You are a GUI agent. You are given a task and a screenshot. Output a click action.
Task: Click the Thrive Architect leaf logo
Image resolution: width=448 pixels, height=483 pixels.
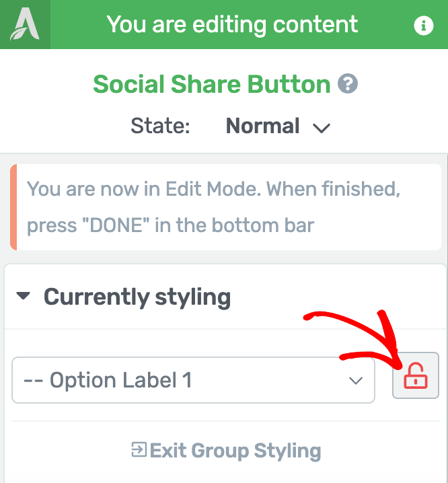[25, 24]
